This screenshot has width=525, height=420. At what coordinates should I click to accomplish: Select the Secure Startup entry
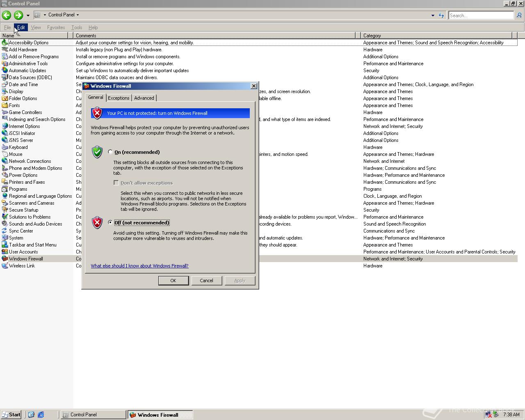pyautogui.click(x=23, y=210)
